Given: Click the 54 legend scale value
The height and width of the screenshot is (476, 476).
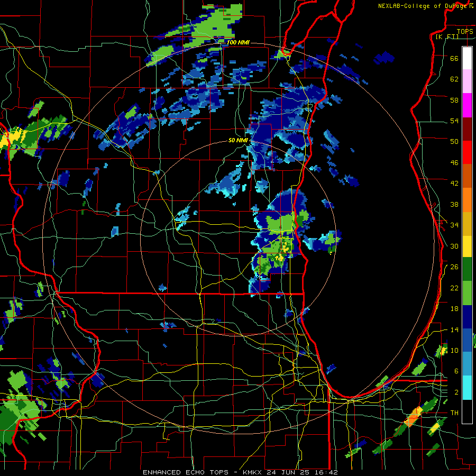Looking at the screenshot, I should pyautogui.click(x=454, y=121).
